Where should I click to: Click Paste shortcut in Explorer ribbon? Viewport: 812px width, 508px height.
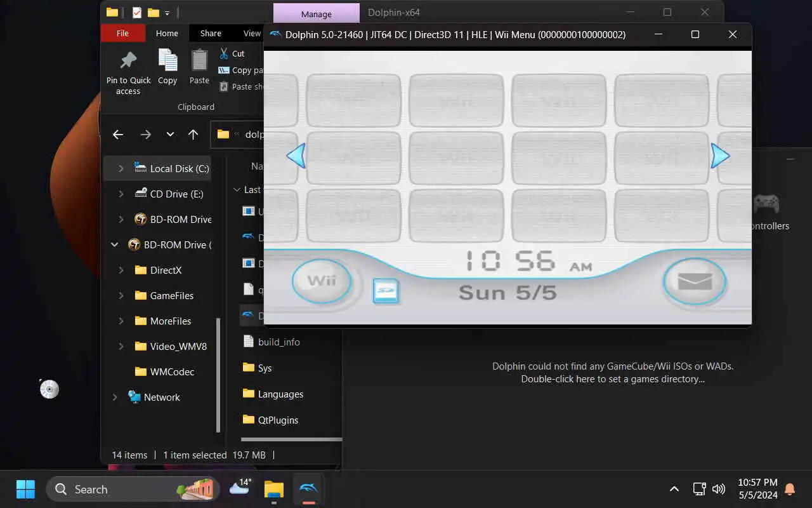[241, 86]
